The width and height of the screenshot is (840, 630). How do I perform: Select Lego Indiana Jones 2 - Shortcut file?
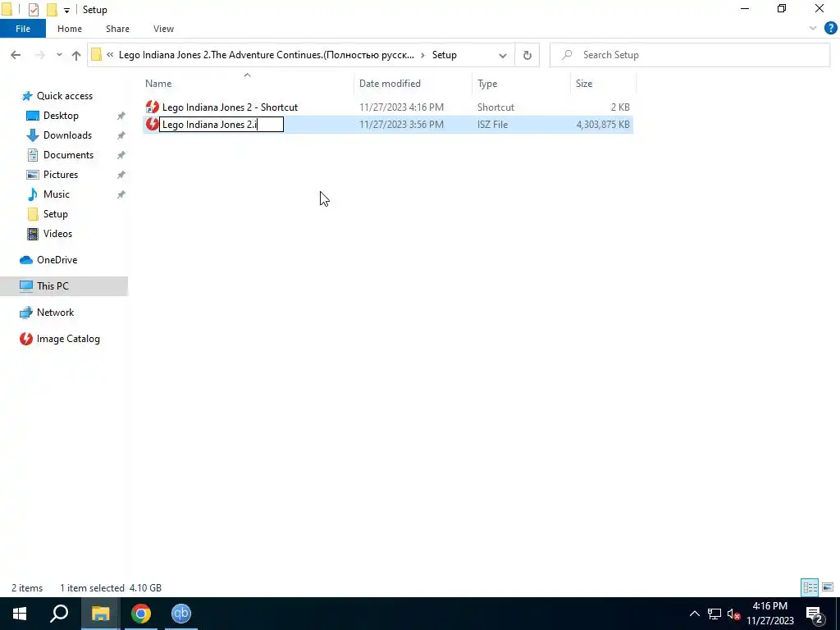pos(230,107)
